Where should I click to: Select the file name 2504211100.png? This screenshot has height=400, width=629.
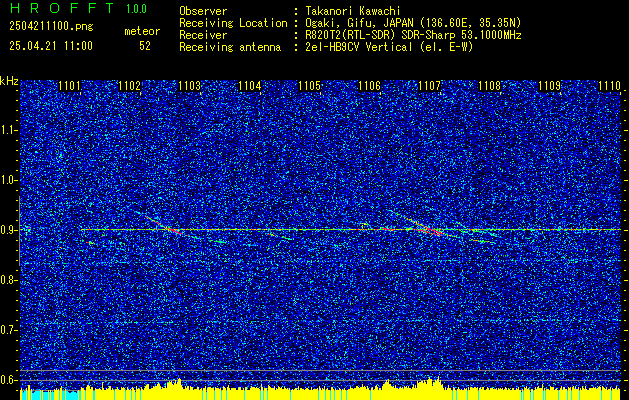point(51,26)
